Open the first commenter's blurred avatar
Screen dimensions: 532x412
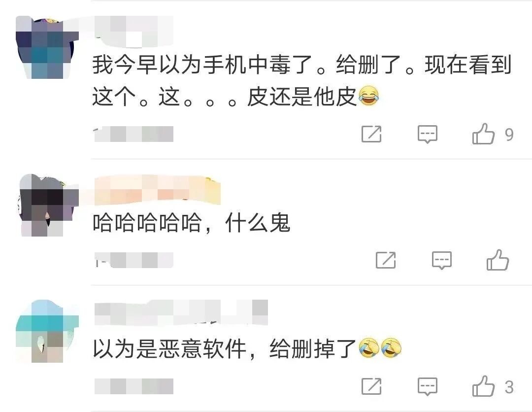point(47,47)
